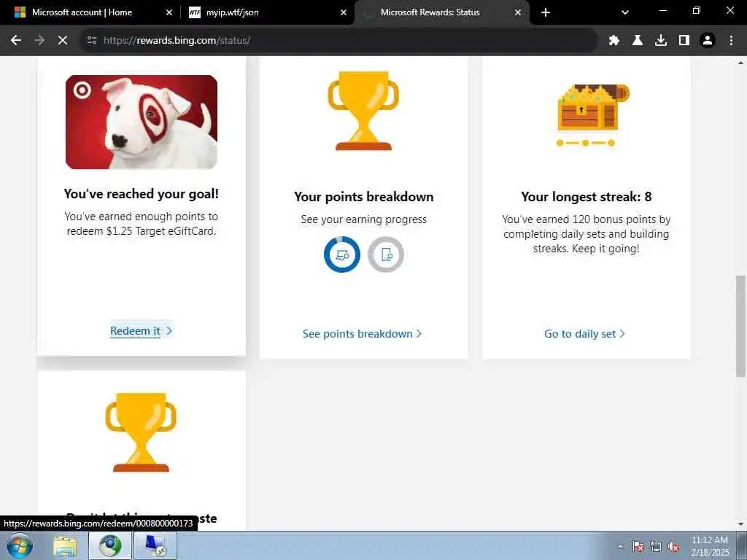Click the See your earning progress text

[x=364, y=219]
